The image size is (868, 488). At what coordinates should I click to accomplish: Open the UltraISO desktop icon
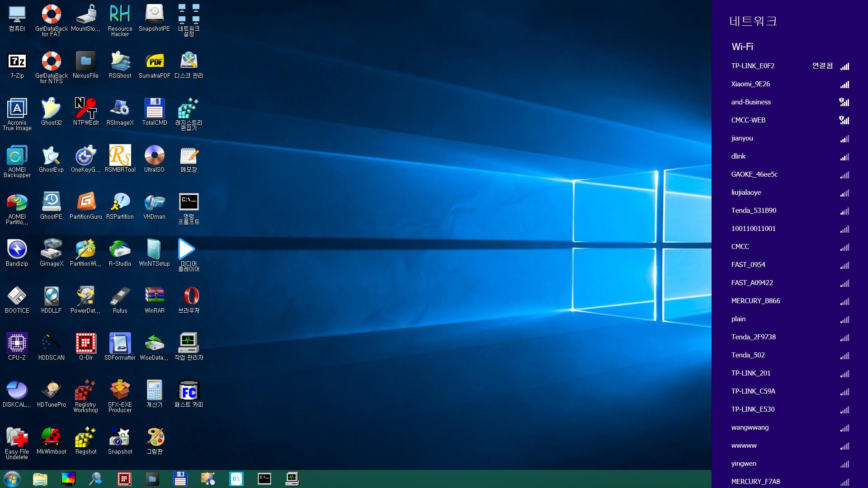154,159
